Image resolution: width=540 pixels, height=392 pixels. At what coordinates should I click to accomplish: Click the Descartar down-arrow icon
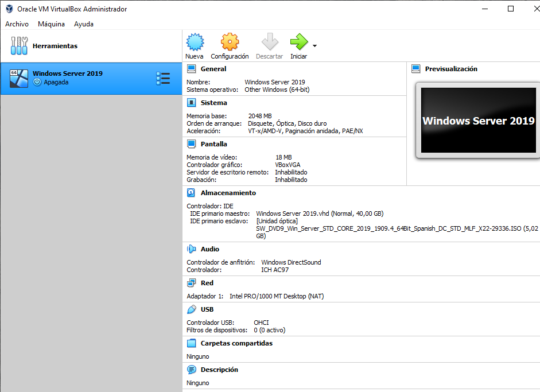point(270,42)
